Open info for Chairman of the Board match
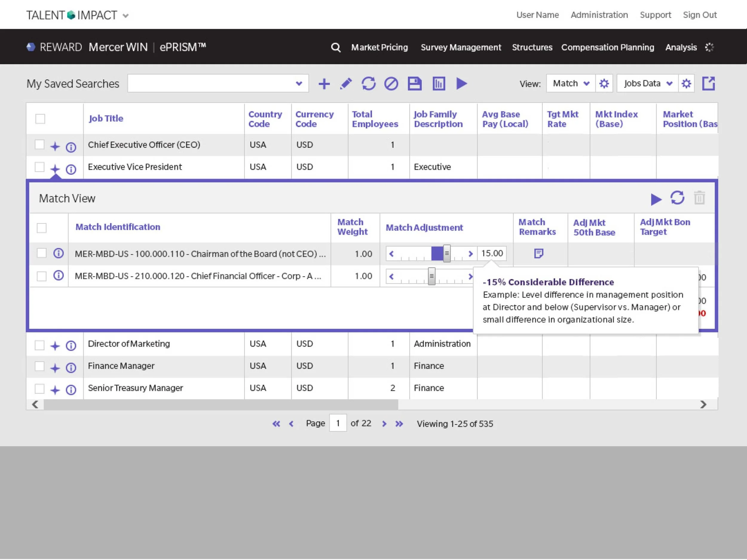This screenshot has height=560, width=747. tap(59, 253)
